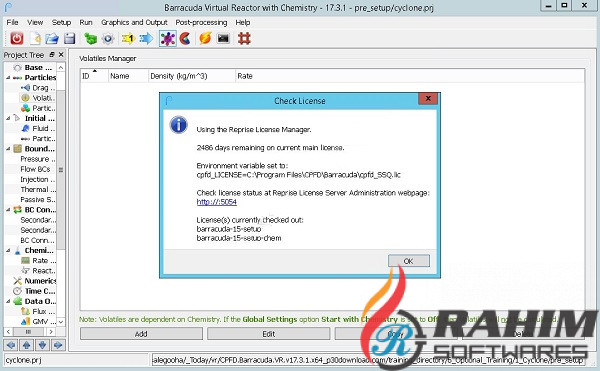Click the Add button in Volatiles Manager
Viewport: 600px width, 371px height.
tap(141, 334)
